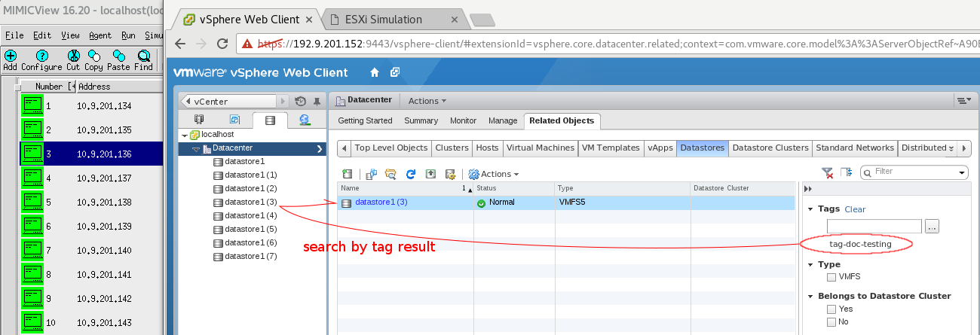
Task: Clear all filters using the funnel icon
Action: click(x=827, y=173)
